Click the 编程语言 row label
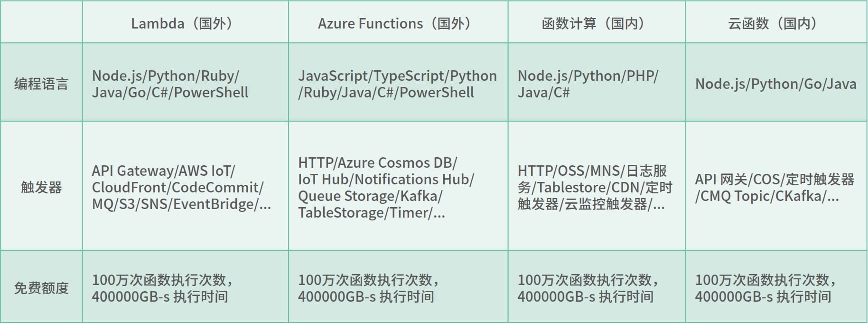Viewport: 868px width, 324px height. tap(41, 84)
